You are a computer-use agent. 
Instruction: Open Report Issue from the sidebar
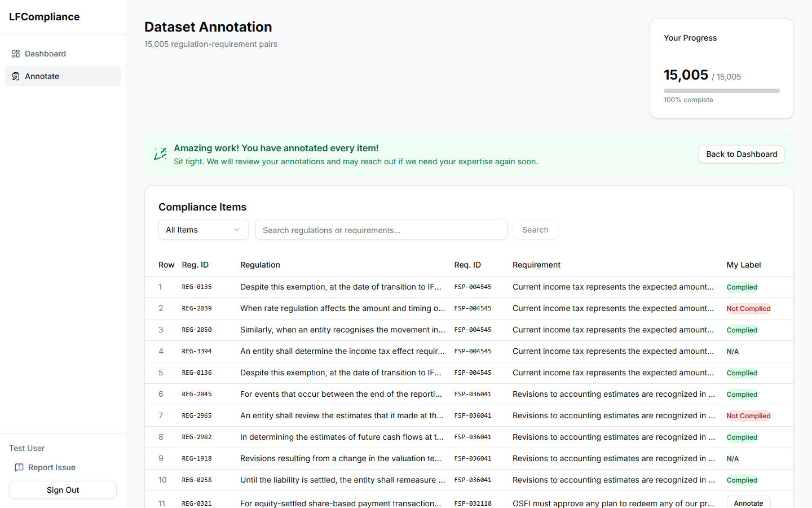[51, 467]
